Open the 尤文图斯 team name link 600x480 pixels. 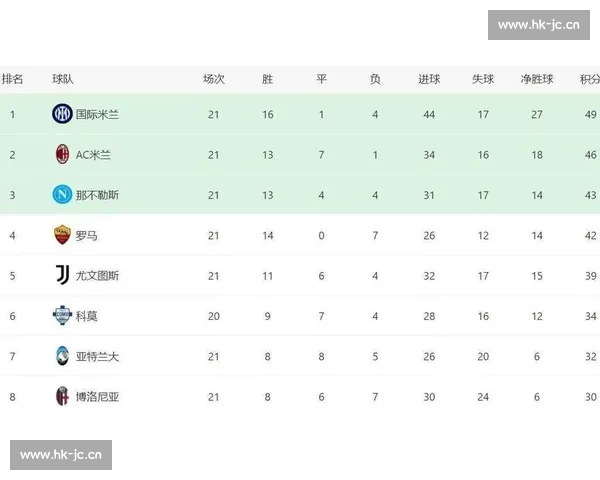97,275
